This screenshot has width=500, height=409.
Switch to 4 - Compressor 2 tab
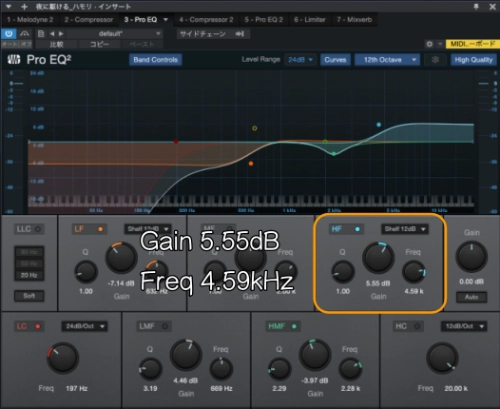click(206, 20)
